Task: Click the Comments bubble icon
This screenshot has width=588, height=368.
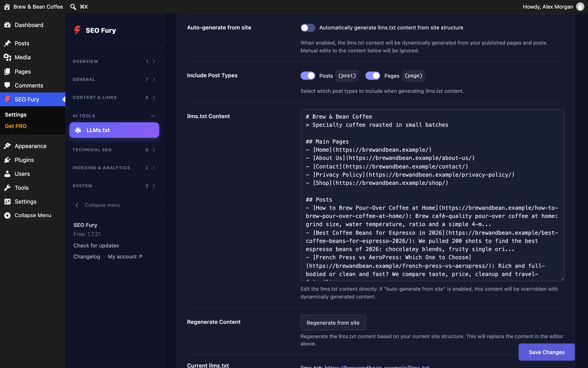Action: coord(7,85)
